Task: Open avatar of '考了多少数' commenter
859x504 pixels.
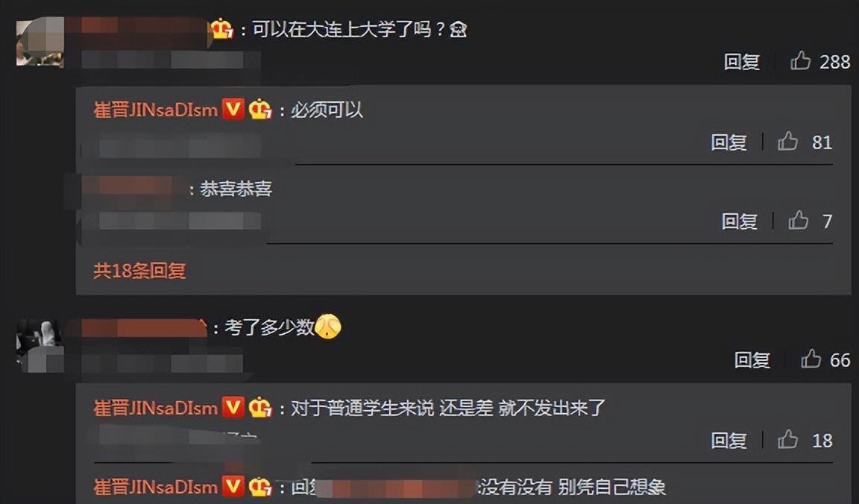Action: (x=40, y=345)
